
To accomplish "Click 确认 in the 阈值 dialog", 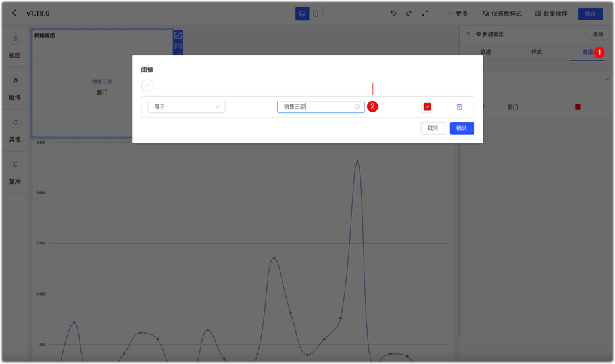I will click(462, 128).
